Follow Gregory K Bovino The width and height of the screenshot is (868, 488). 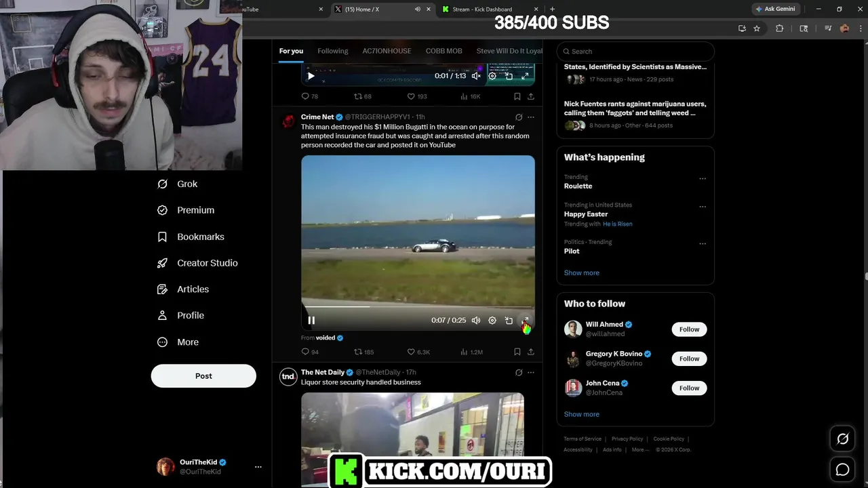pyautogui.click(x=689, y=359)
